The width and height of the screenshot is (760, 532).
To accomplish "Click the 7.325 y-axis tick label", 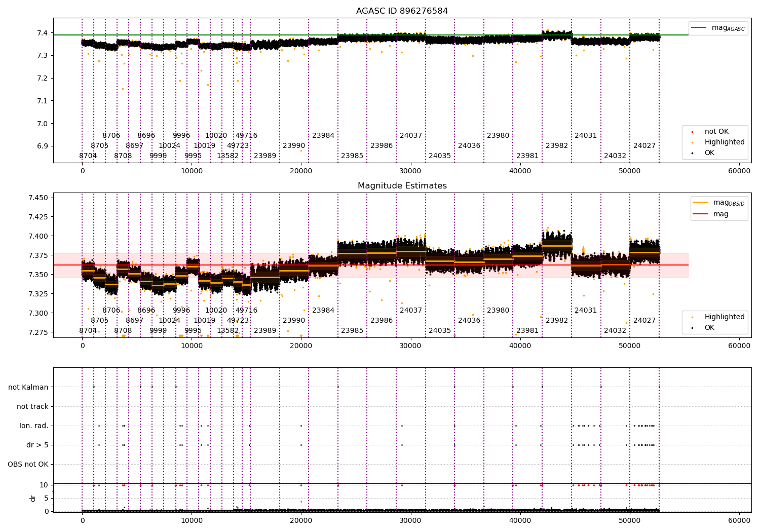I will tap(39, 294).
